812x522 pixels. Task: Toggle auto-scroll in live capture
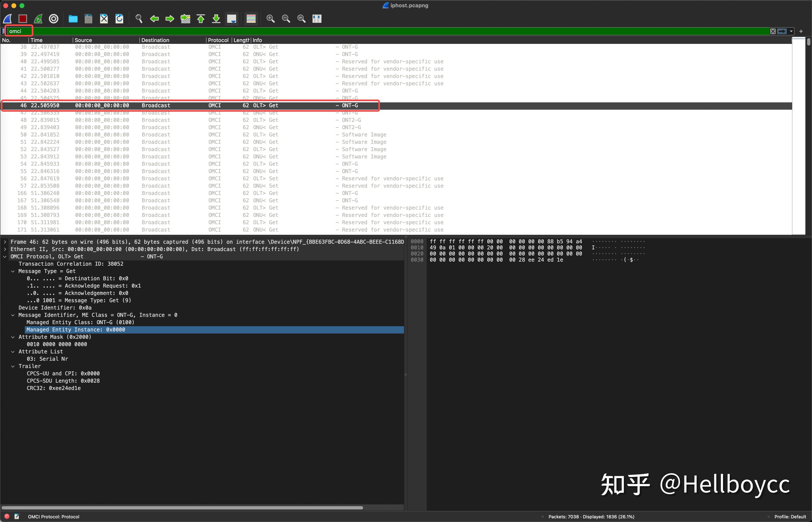(x=232, y=19)
